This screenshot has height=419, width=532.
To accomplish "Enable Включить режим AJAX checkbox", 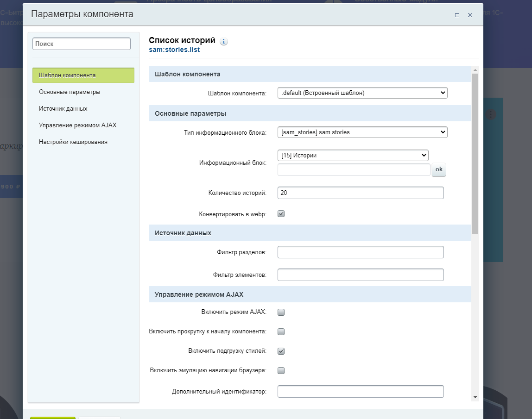I will (281, 312).
